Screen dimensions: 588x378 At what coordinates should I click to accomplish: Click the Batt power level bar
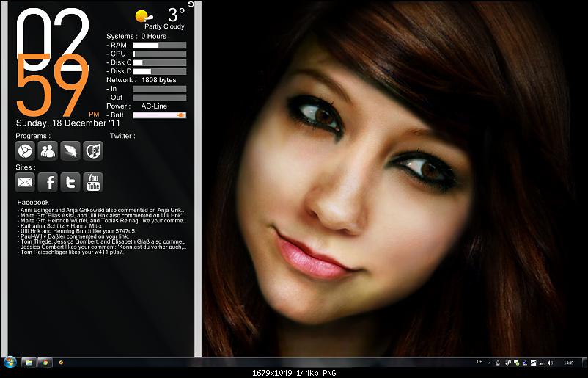pyautogui.click(x=158, y=115)
